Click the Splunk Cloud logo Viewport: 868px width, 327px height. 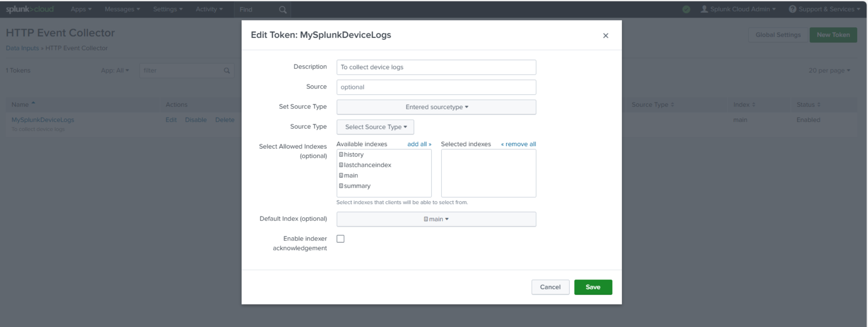(x=30, y=9)
